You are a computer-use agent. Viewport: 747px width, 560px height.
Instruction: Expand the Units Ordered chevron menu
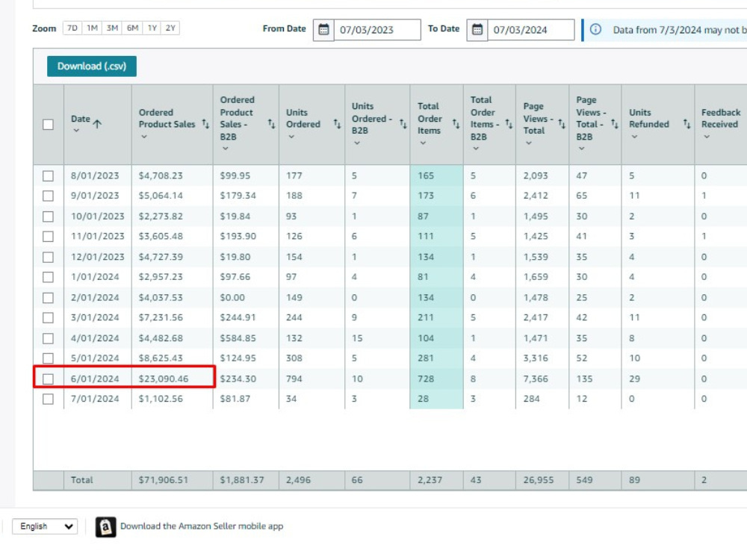click(291, 137)
